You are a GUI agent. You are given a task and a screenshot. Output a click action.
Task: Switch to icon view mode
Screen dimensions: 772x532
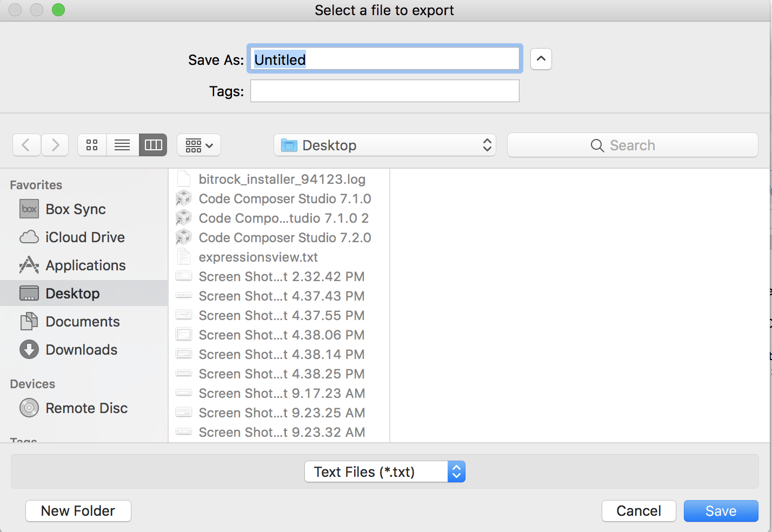pos(92,145)
